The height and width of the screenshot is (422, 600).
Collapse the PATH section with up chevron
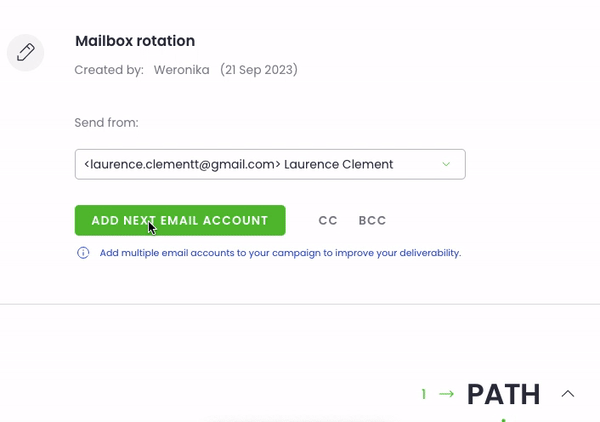click(568, 394)
